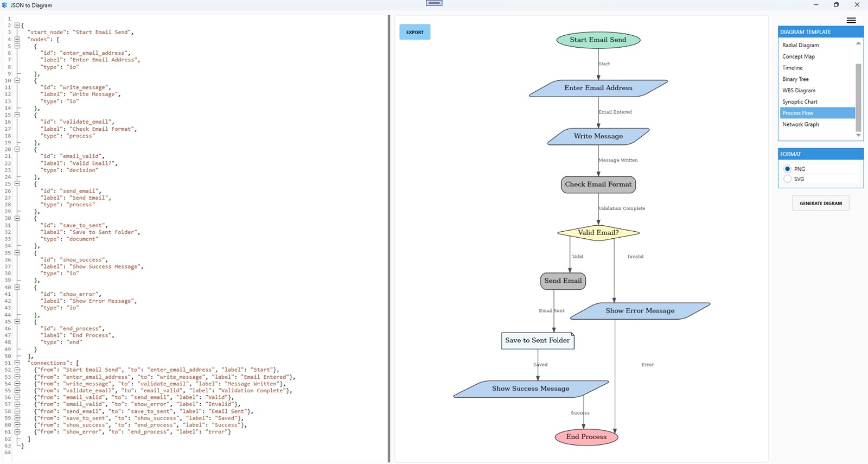Click the FORMAT panel header

click(821, 154)
